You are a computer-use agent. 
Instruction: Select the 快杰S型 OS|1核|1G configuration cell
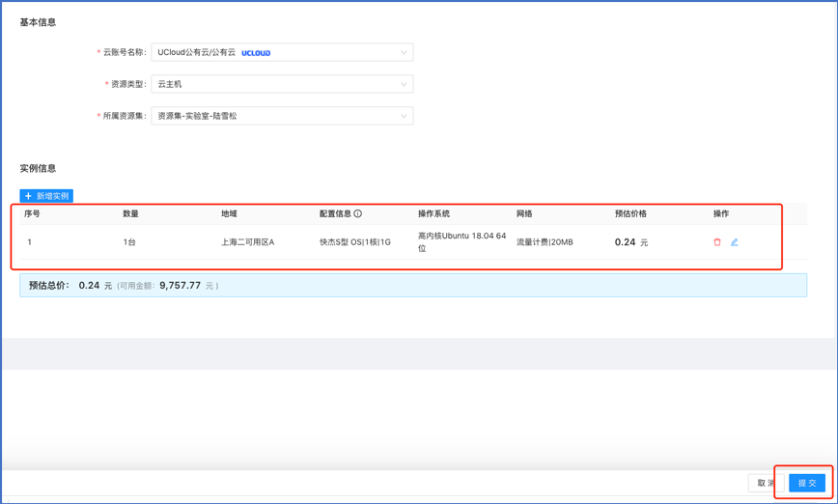pyautogui.click(x=355, y=242)
